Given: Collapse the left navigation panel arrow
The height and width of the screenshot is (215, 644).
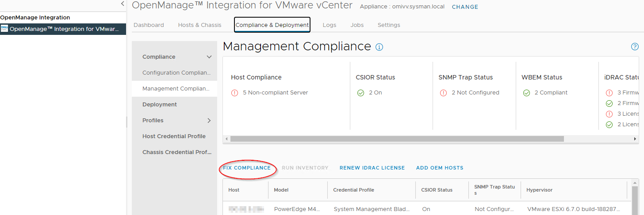Looking at the screenshot, I should (x=123, y=4).
